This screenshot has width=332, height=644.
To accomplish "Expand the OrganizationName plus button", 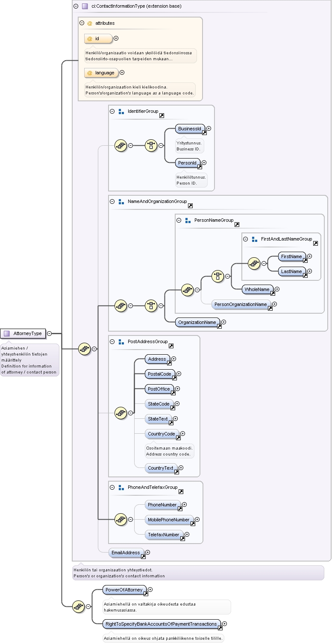I will (x=223, y=322).
